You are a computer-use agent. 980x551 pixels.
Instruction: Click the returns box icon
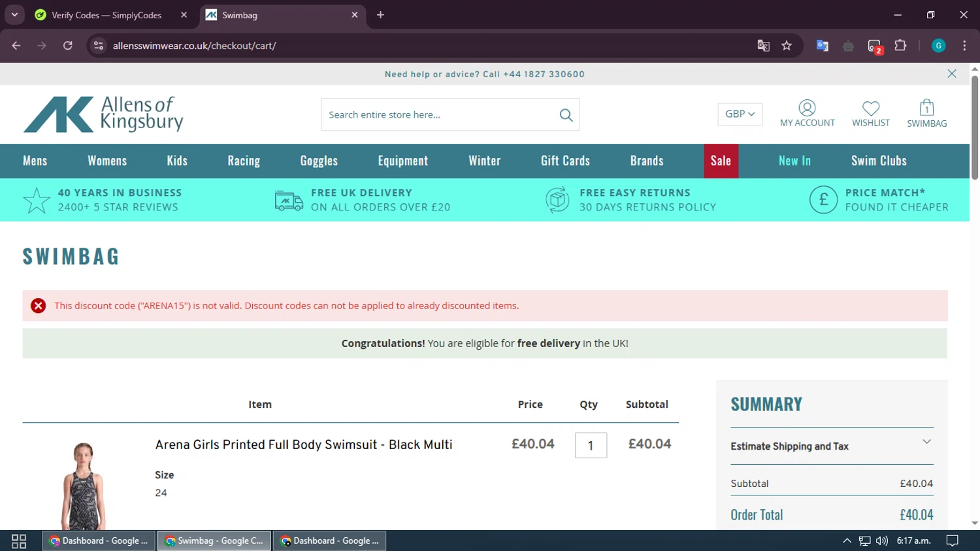[x=557, y=200]
